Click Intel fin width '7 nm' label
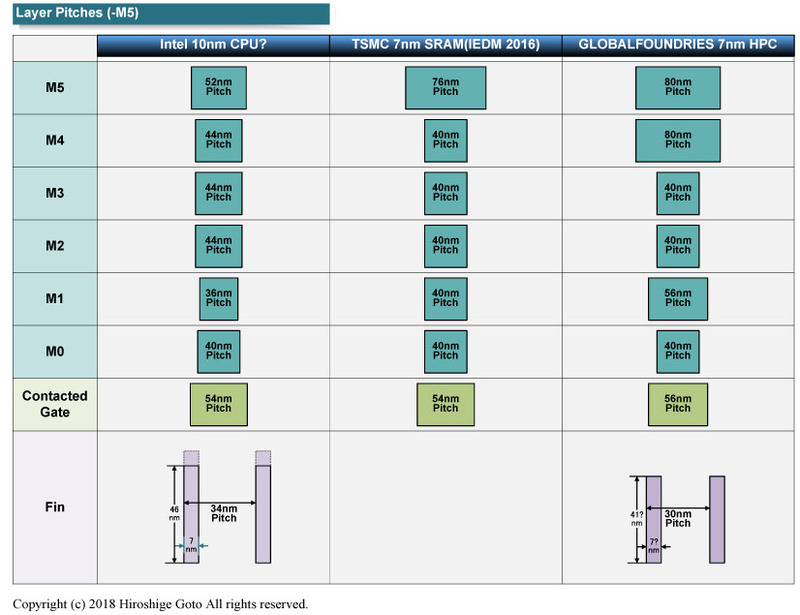This screenshot has width=800, height=615. coord(191,545)
